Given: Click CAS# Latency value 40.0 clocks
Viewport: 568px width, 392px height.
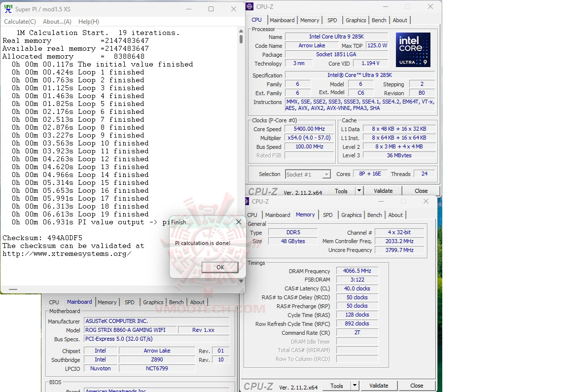Looking at the screenshot, I should tap(357, 288).
